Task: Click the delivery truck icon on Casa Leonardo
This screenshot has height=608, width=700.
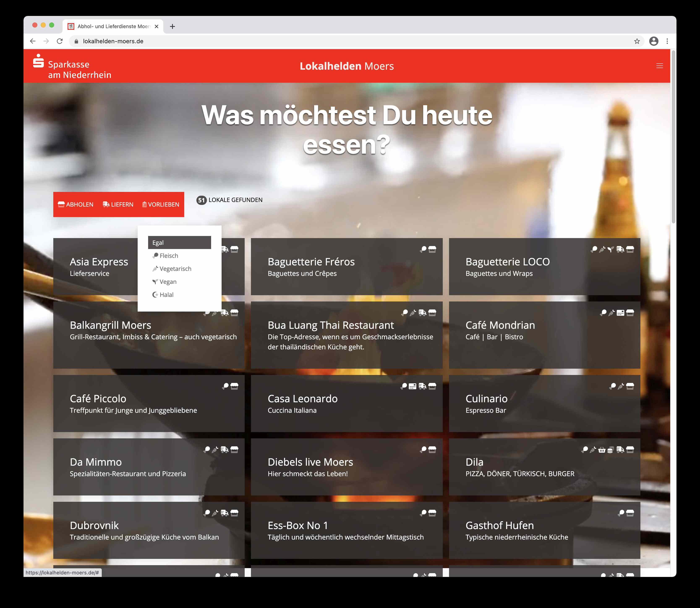Action: click(x=422, y=386)
